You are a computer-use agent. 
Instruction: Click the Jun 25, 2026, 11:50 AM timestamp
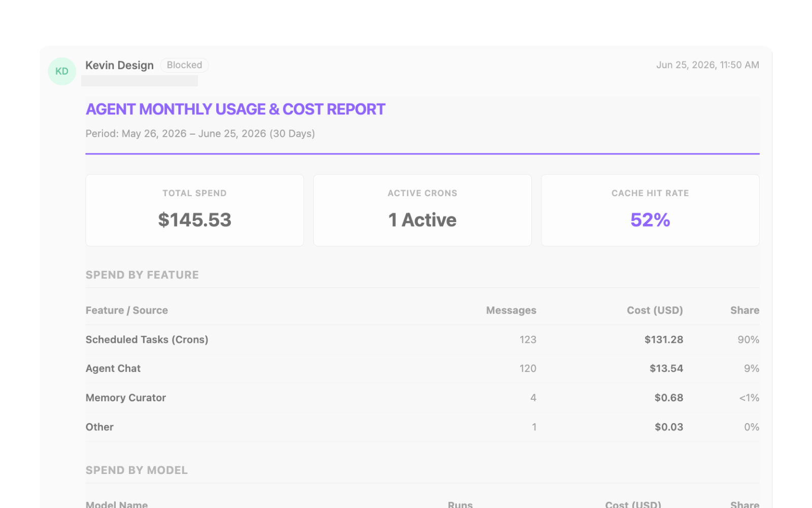(x=707, y=65)
